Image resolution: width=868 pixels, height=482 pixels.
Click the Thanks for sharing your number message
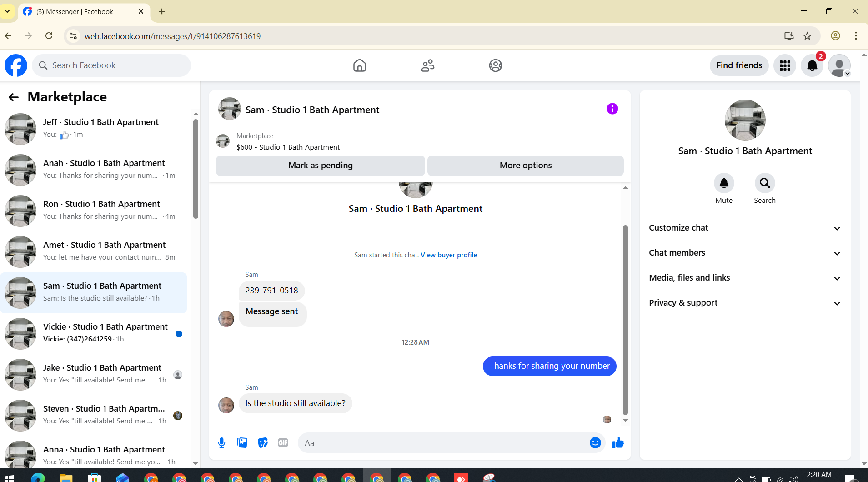point(549,366)
